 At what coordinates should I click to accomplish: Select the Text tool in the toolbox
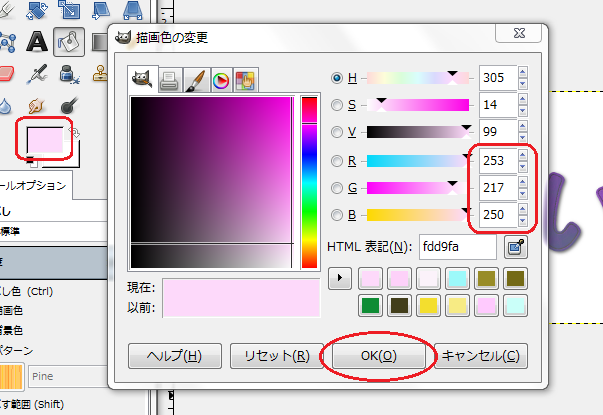(37, 42)
